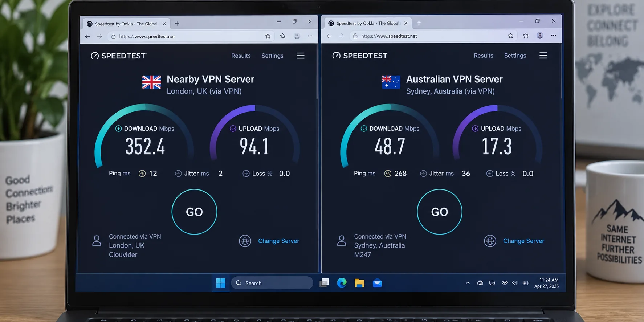
Task: Open File Explorer from the taskbar
Action: [359, 283]
